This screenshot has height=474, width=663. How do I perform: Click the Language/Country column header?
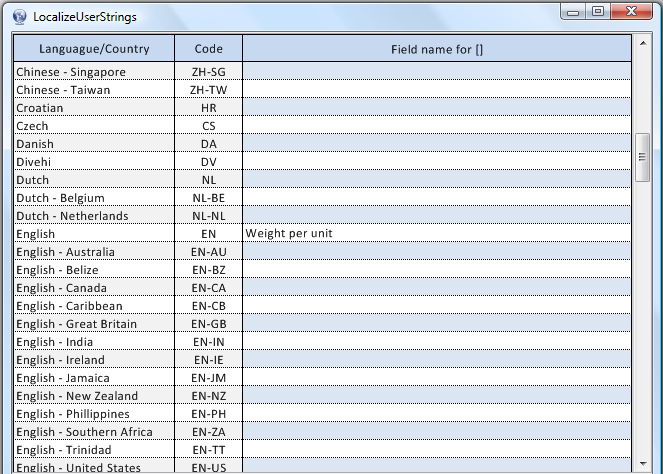tap(94, 49)
